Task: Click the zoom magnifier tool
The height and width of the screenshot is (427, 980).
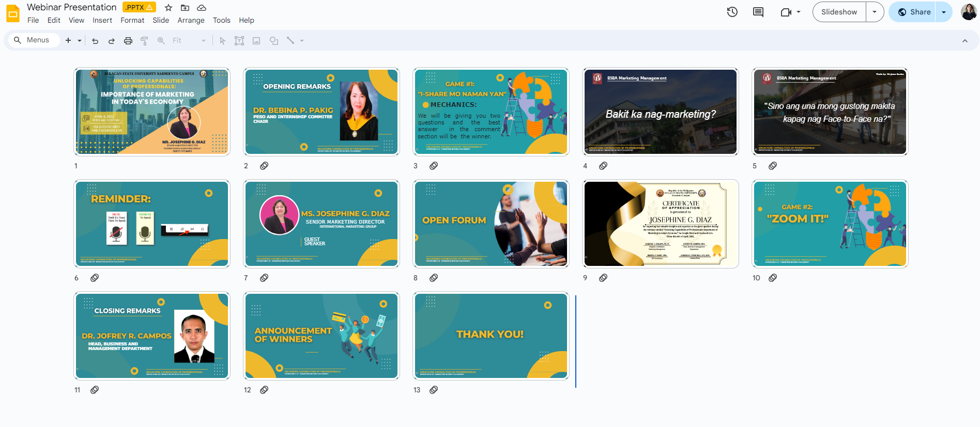Action: point(161,41)
